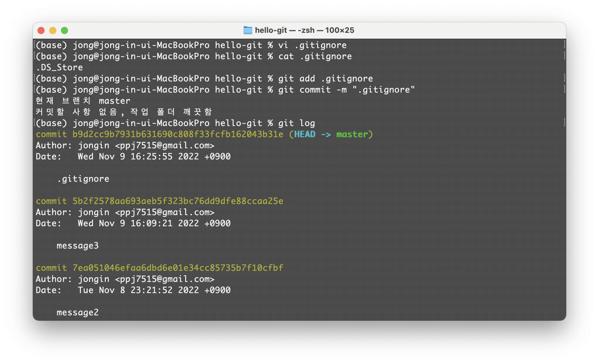
Task: Click the date 16:25:55 line
Action: pos(154,157)
